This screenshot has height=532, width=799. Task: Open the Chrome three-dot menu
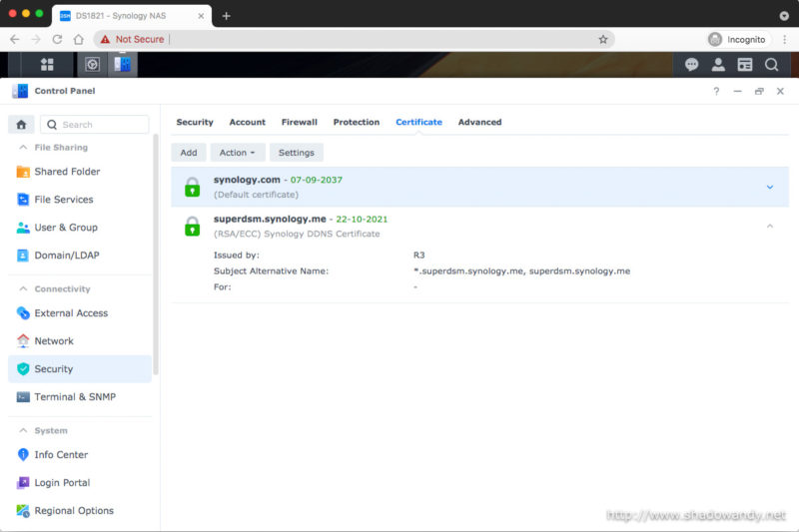coord(784,39)
